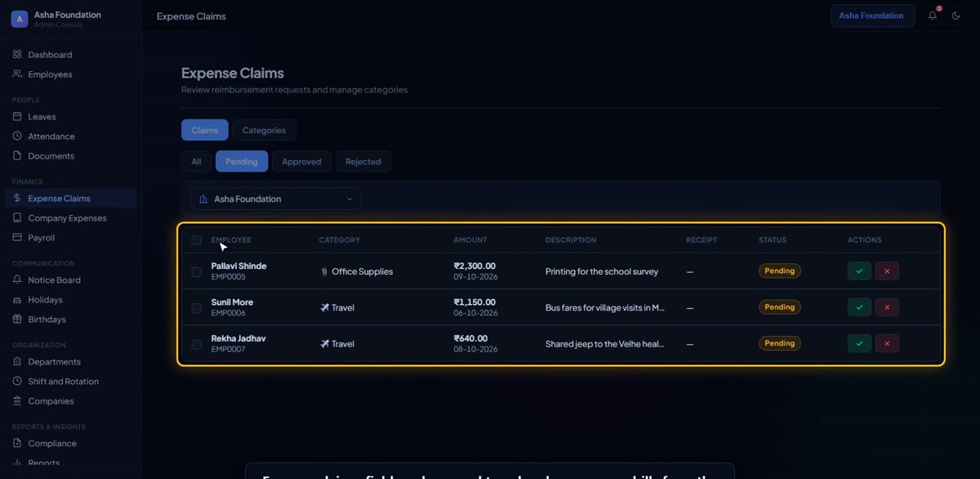Click the Expense Claims dollar icon

point(17,199)
